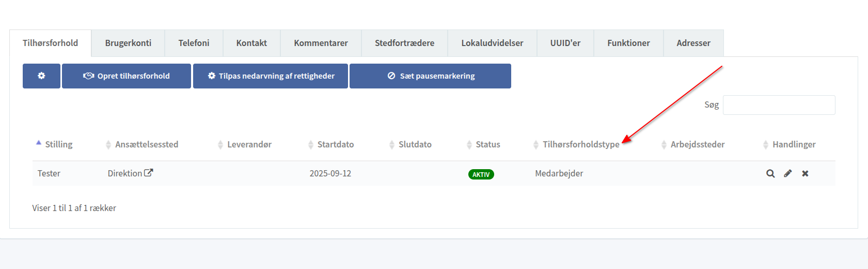Select the Stedfortrædere tab
868x269 pixels.
404,43
